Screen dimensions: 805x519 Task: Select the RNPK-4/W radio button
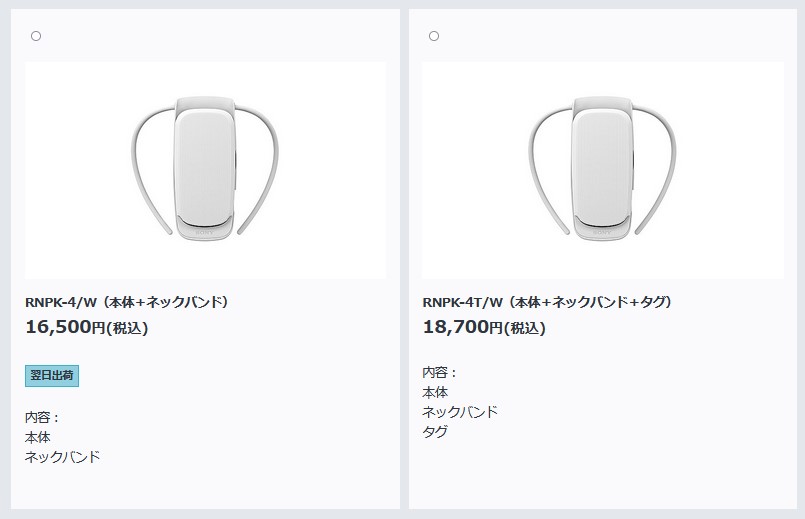pos(36,36)
